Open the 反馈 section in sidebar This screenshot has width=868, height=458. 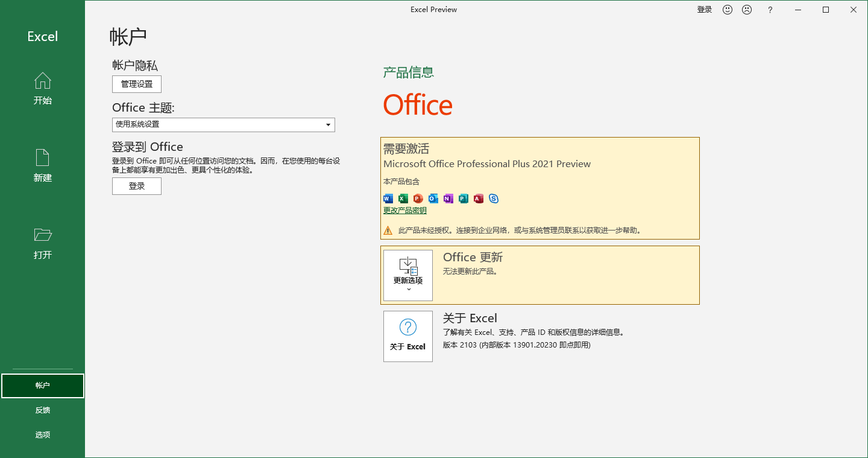click(42, 410)
